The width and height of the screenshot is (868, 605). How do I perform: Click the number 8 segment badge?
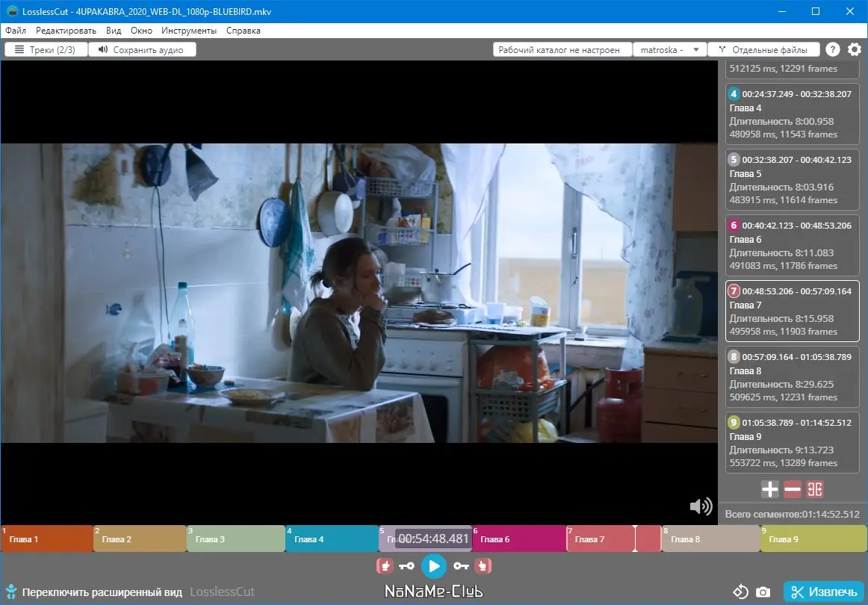(x=734, y=357)
